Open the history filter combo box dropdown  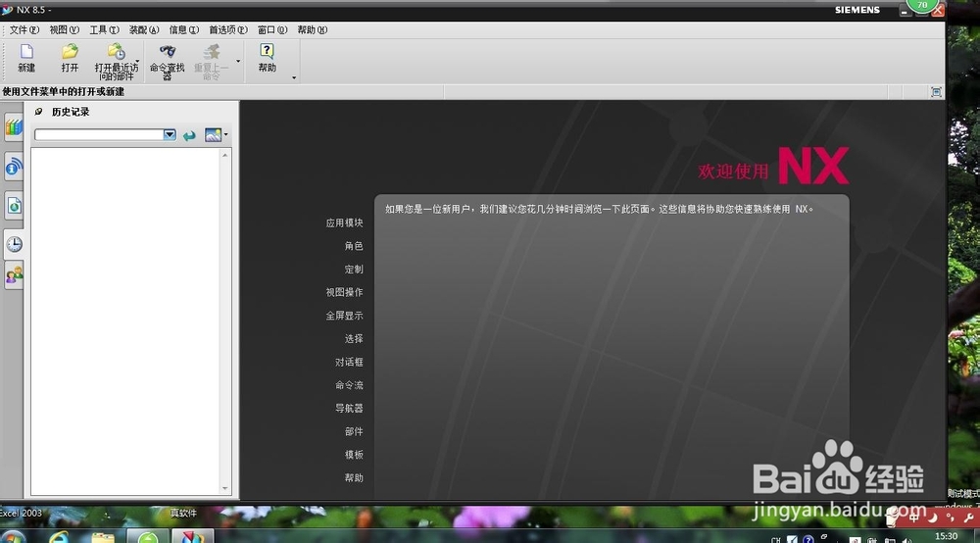tap(170, 135)
